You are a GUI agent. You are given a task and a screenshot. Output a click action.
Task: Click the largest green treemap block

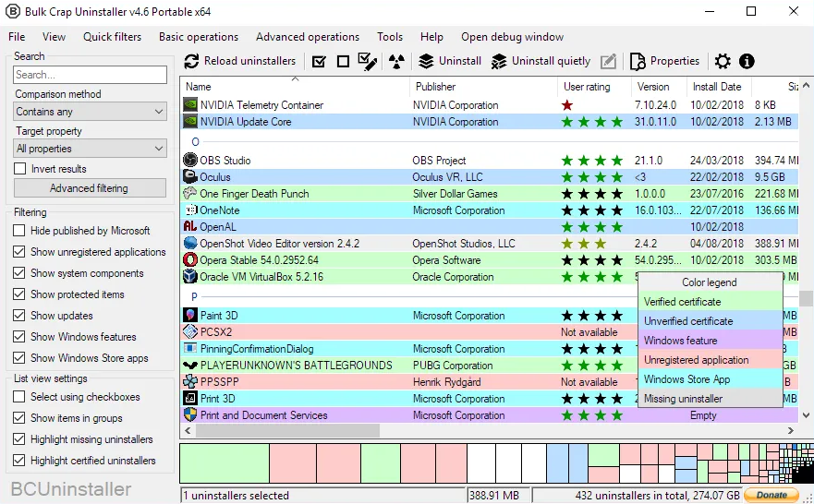225,463
